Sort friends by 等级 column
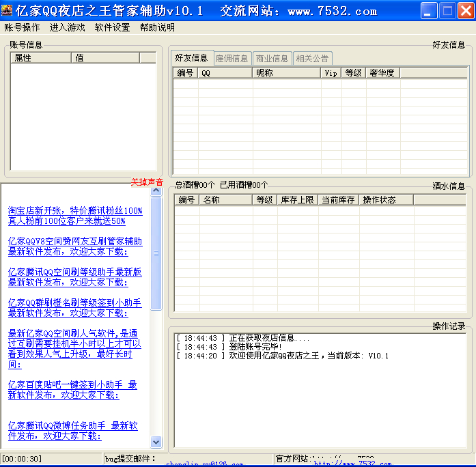This screenshot has width=476, height=467. 354,73
